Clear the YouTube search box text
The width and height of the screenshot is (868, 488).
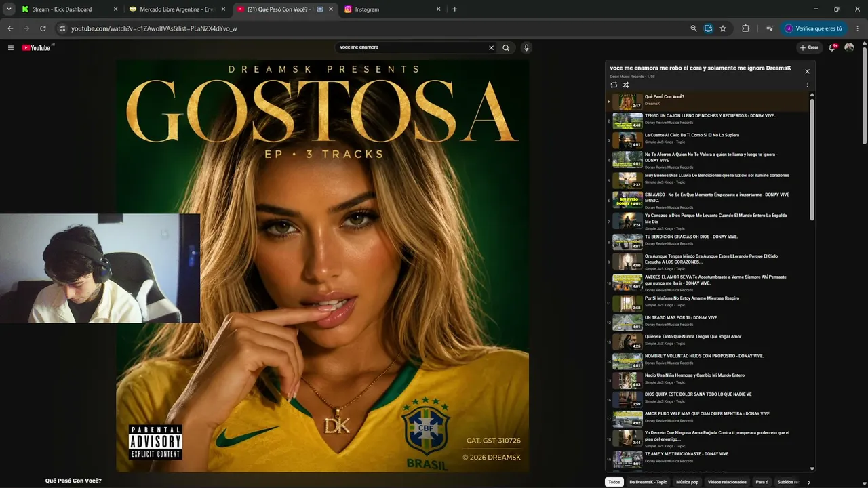click(492, 47)
